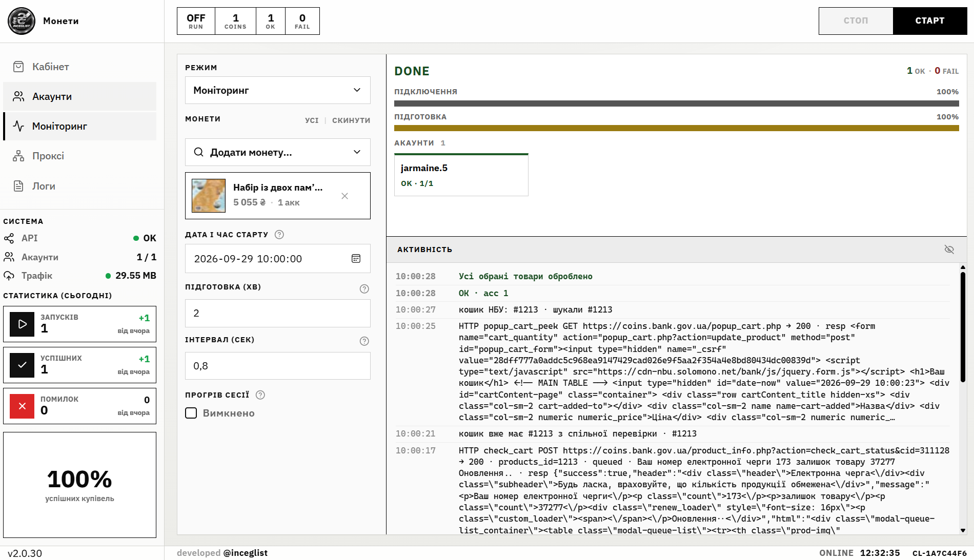The width and height of the screenshot is (974, 560).
Task: Open the calendar picker for start date
Action: point(356,259)
